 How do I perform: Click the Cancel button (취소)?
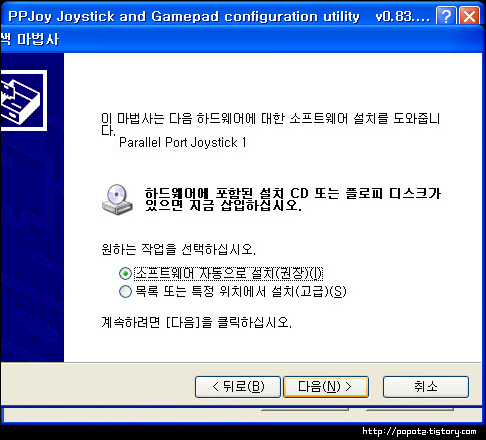tap(426, 387)
